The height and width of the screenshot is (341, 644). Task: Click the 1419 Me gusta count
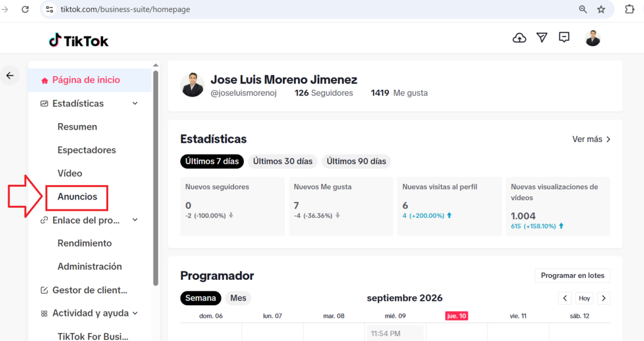click(x=399, y=93)
